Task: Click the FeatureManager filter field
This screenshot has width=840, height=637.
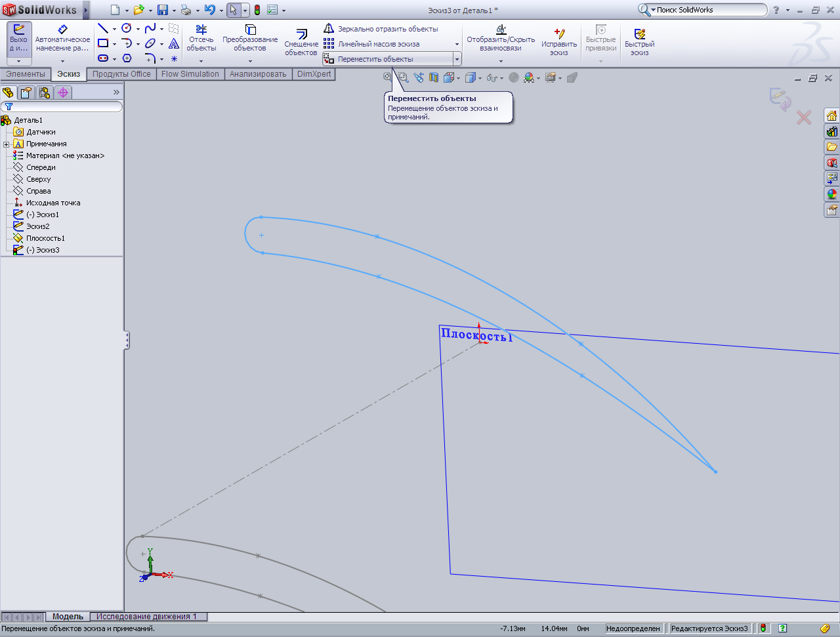Action: click(62, 106)
